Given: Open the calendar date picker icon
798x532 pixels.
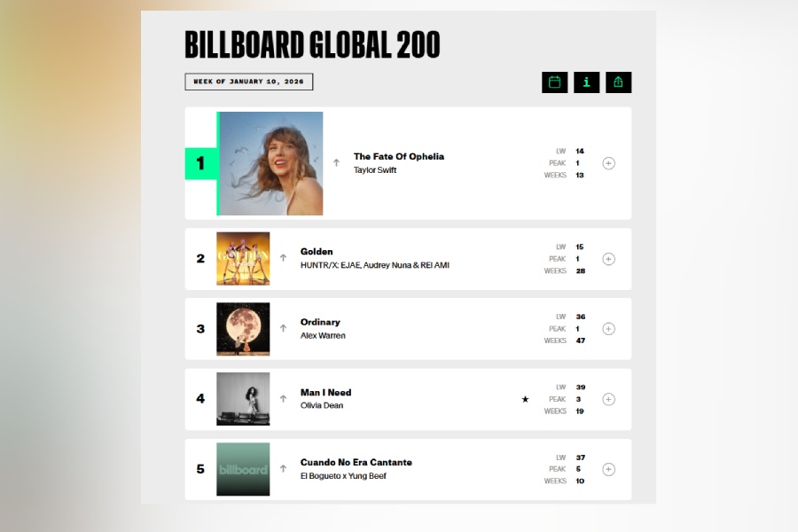Looking at the screenshot, I should pyautogui.click(x=555, y=82).
